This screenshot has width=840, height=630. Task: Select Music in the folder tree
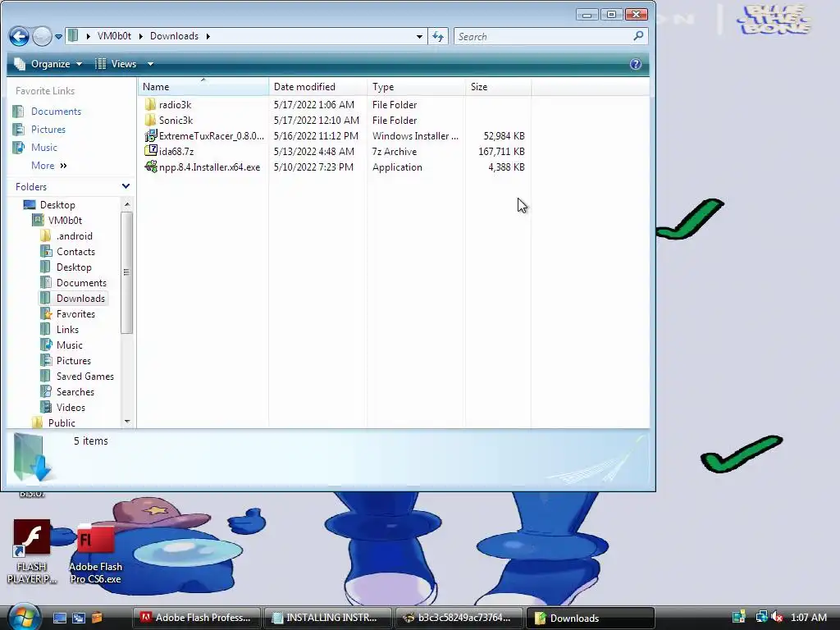point(70,345)
